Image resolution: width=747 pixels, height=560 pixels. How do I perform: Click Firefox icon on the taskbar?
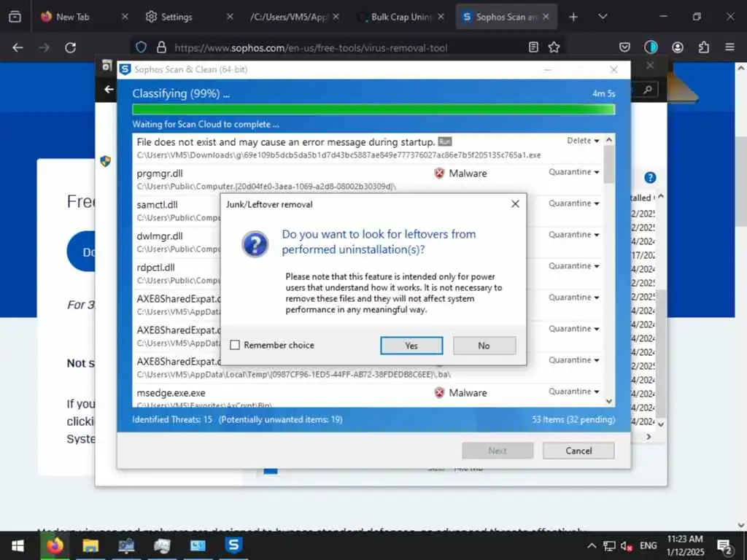click(54, 545)
